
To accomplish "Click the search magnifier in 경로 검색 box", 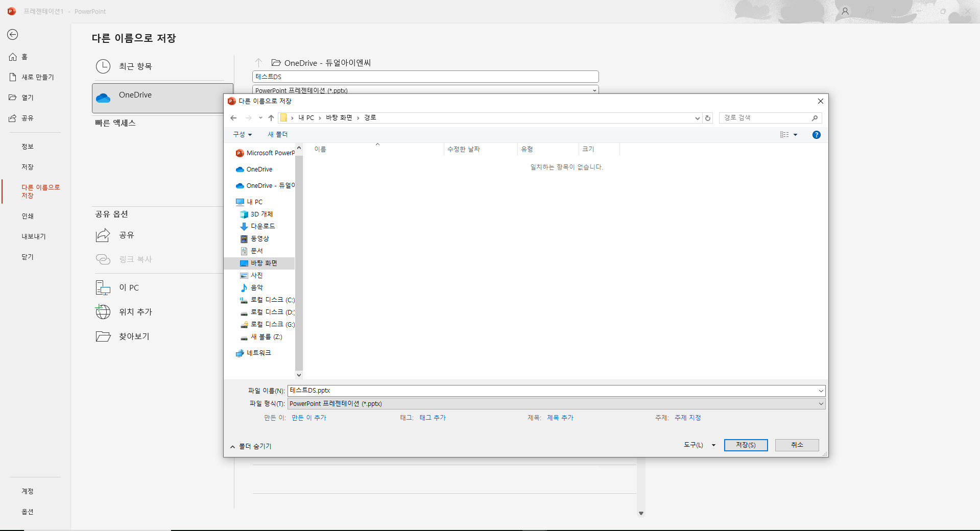I will [x=815, y=118].
